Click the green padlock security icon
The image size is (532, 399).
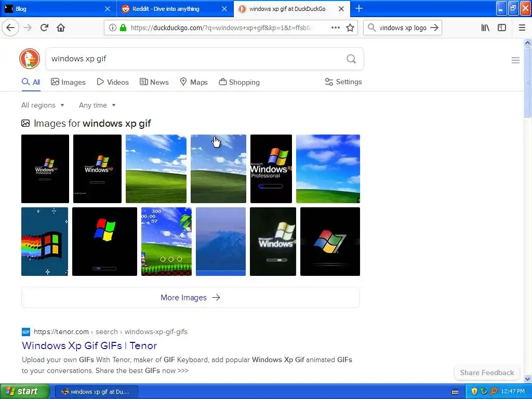pyautogui.click(x=123, y=28)
